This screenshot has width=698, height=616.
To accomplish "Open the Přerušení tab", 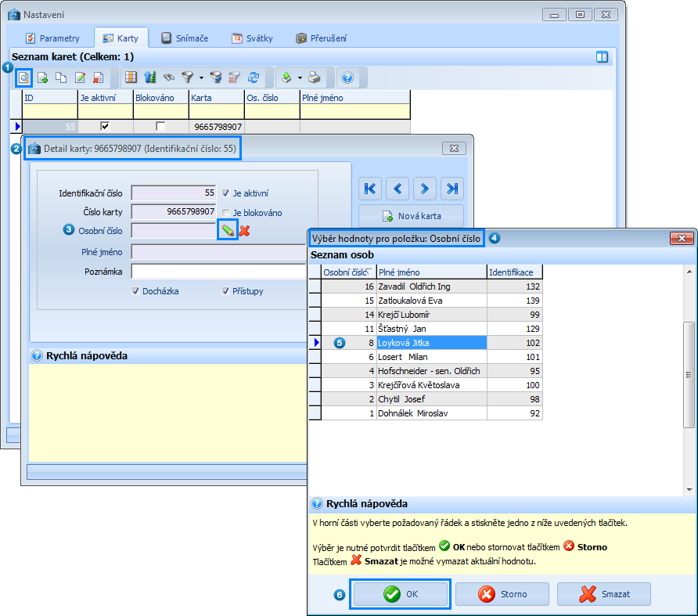I will (x=321, y=38).
